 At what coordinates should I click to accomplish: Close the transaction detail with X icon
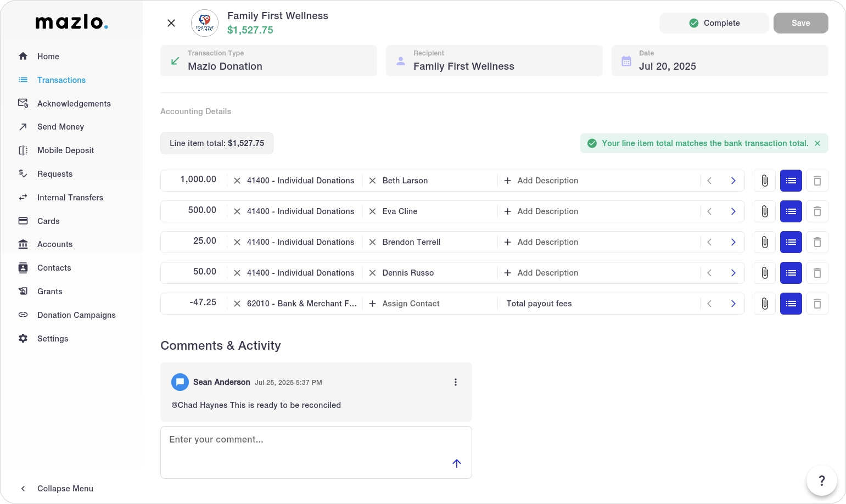tap(171, 23)
